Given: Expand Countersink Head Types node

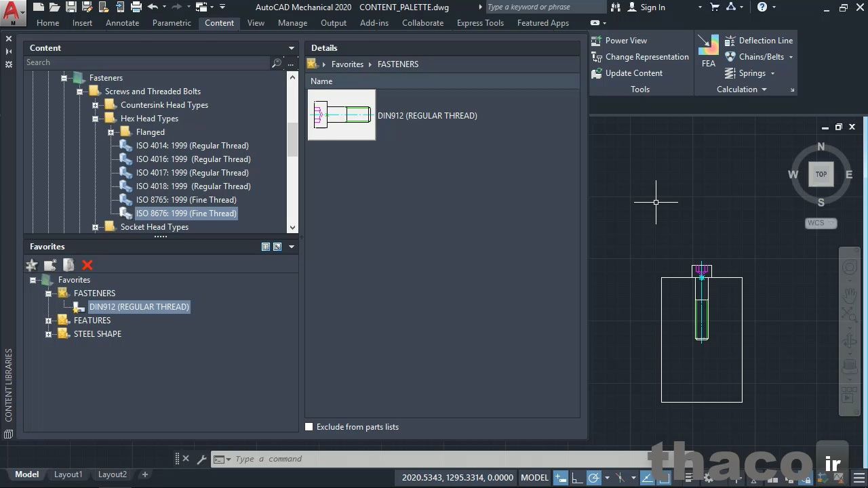Looking at the screenshot, I should pos(96,105).
